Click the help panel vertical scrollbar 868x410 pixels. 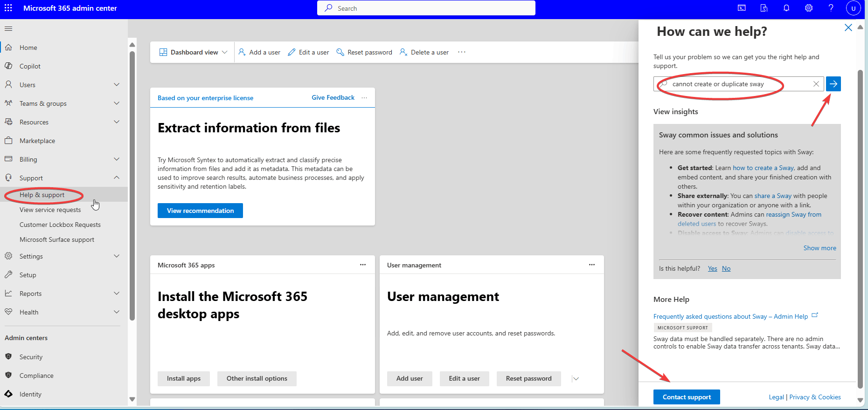860,228
